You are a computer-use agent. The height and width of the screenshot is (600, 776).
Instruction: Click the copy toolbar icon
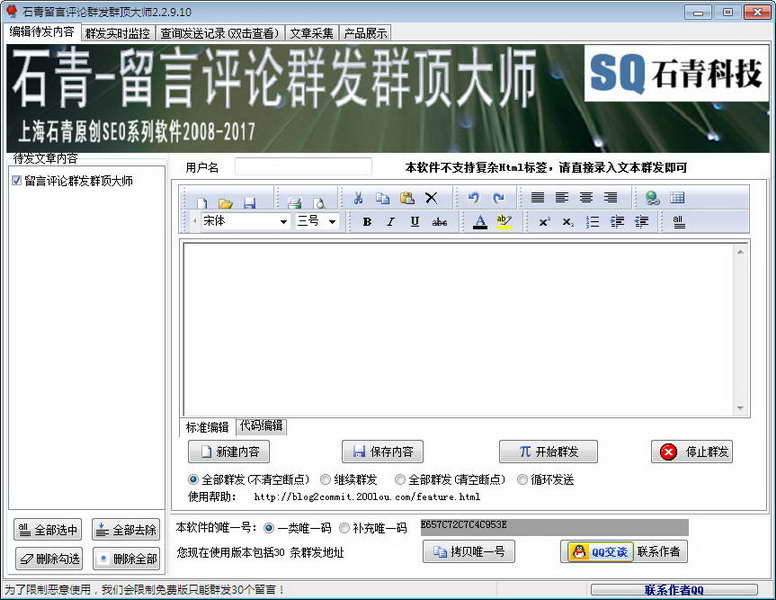(x=382, y=198)
